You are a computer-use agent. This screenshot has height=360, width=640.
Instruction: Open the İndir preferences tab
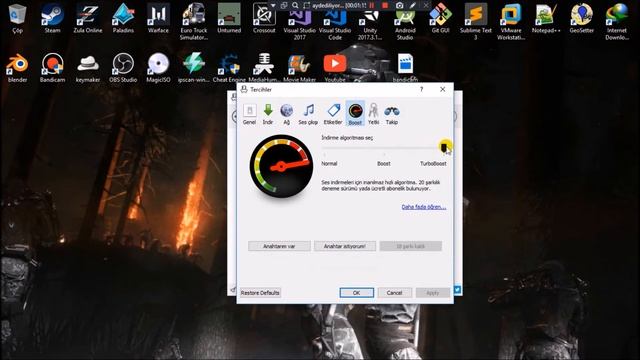[x=268, y=114]
